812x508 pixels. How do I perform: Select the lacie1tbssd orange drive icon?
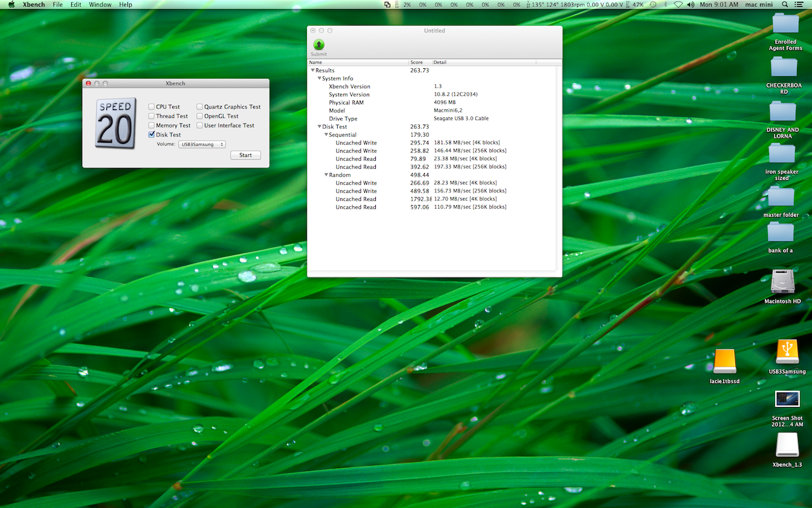click(x=724, y=362)
